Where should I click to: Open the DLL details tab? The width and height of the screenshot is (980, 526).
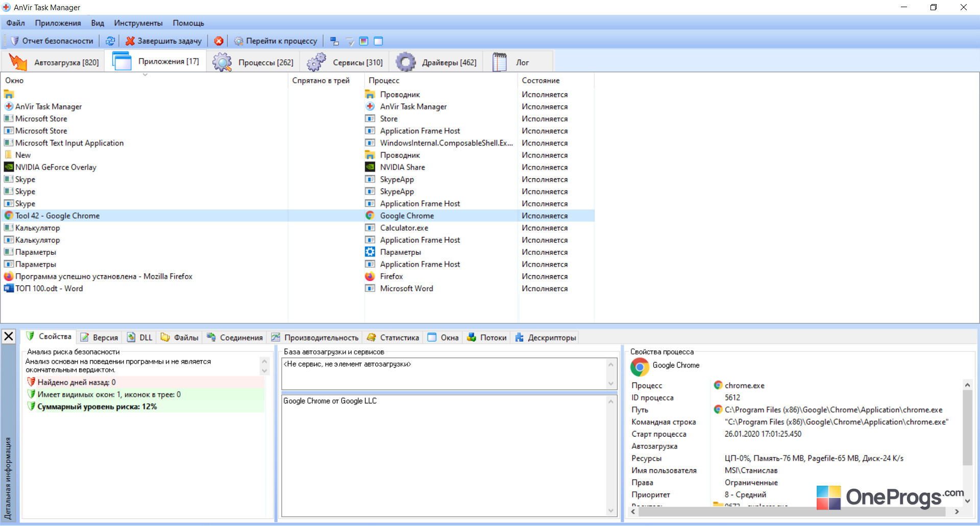pos(139,338)
